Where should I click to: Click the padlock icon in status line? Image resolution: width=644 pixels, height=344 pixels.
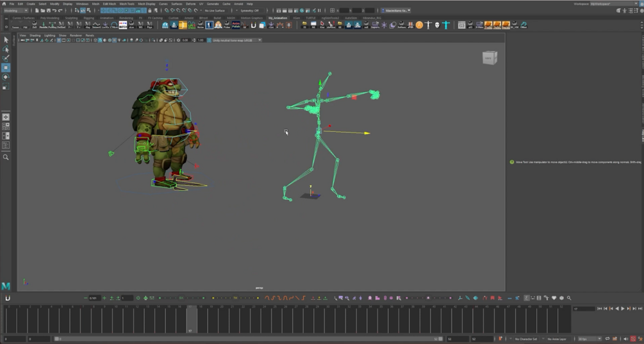point(149,10)
